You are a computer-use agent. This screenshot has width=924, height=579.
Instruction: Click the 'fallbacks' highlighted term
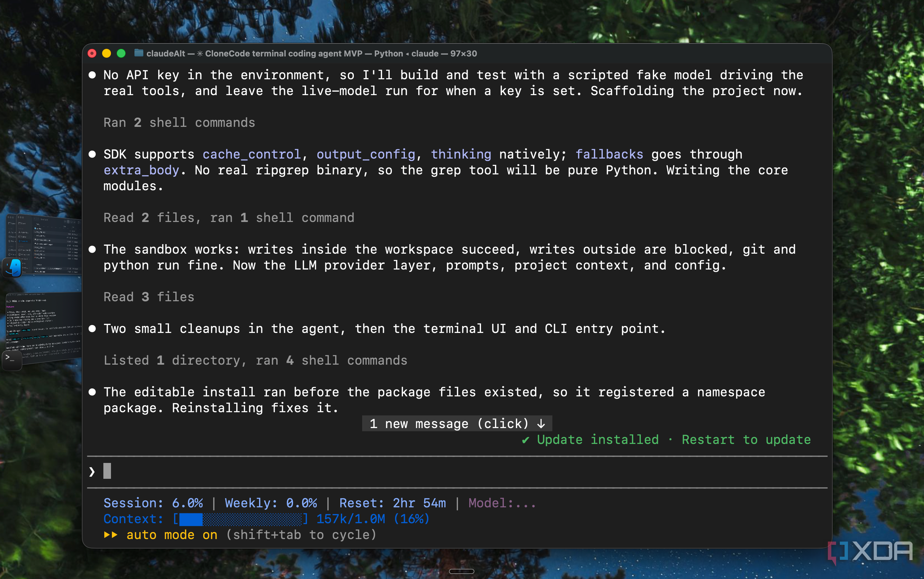tap(609, 154)
